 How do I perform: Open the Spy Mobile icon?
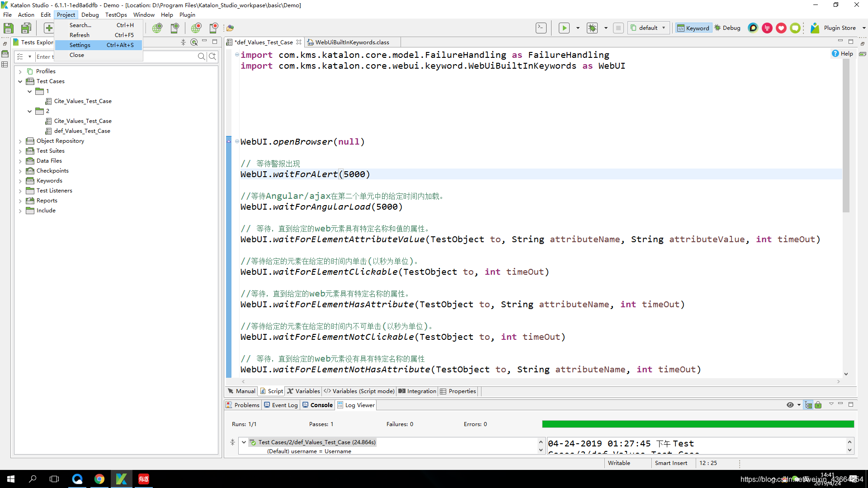coord(175,28)
